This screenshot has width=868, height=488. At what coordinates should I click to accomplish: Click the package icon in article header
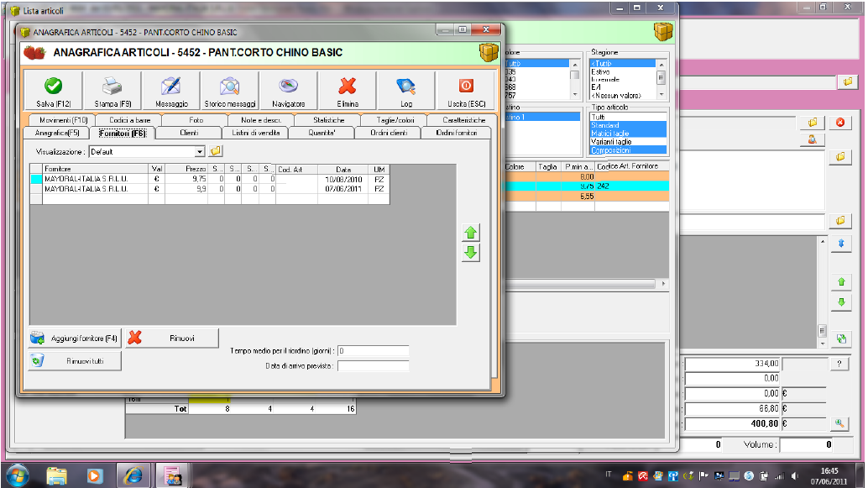[x=489, y=53]
